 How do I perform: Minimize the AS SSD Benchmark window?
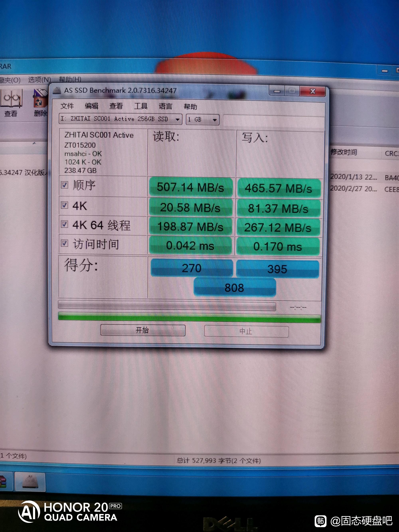pyautogui.click(x=277, y=91)
